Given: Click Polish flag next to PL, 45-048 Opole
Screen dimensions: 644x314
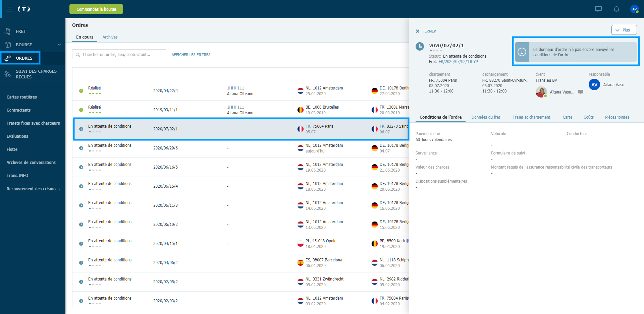Looking at the screenshot, I should 301,244.
